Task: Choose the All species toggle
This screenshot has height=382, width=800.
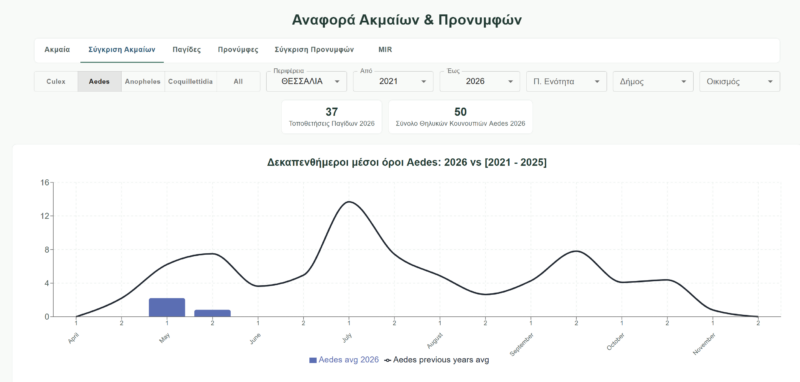Action: (238, 82)
